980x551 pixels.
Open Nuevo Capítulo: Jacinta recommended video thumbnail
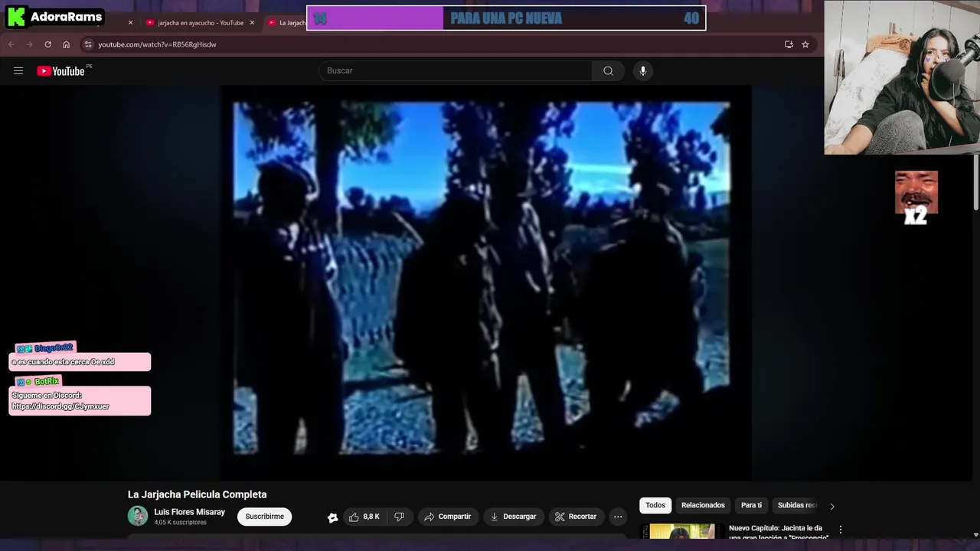[x=681, y=531]
